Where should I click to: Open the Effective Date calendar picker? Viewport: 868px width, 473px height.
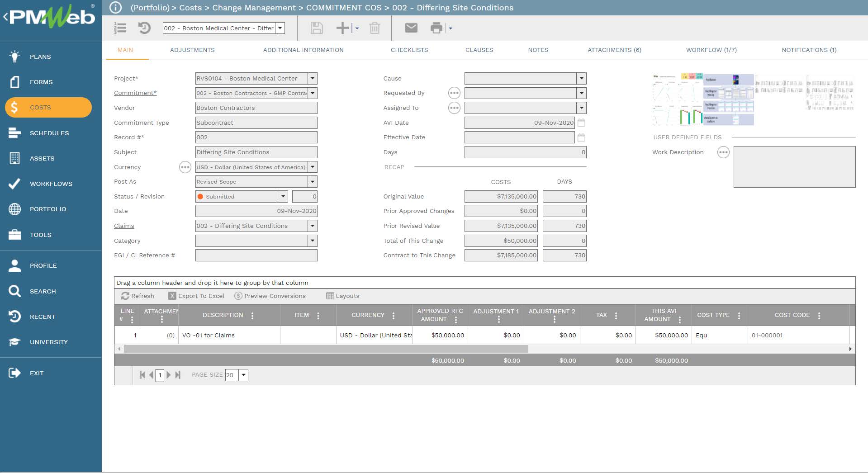coord(581,137)
